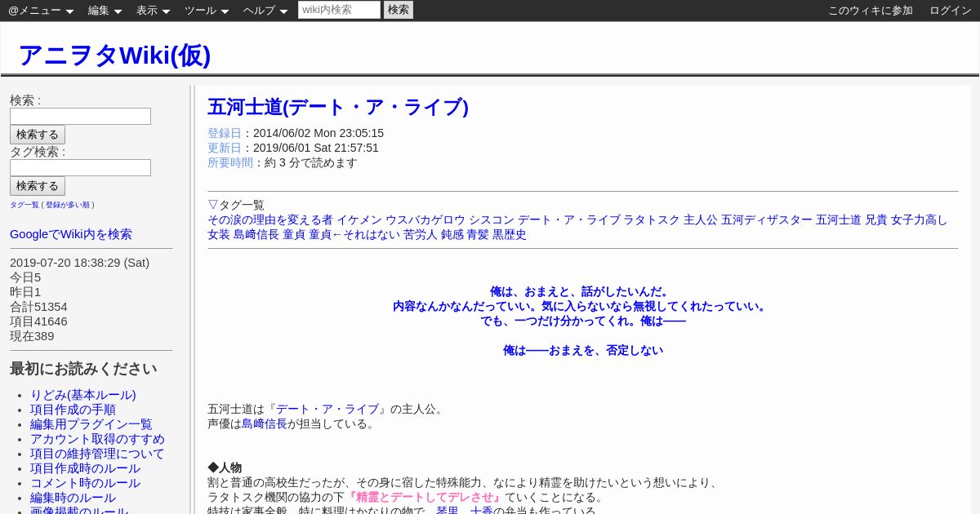This screenshot has height=514, width=980.
Task: Click 検索する button under タグ検索 field
Action: [38, 186]
